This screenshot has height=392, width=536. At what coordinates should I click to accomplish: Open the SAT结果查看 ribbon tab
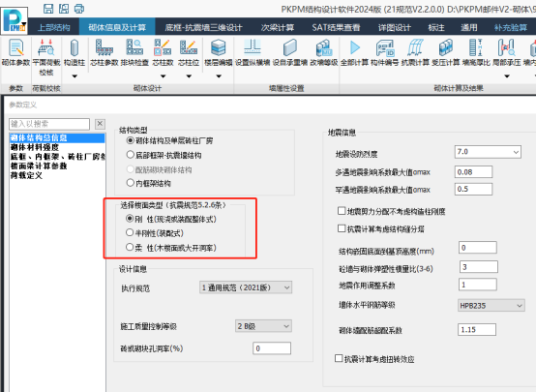tap(336, 27)
